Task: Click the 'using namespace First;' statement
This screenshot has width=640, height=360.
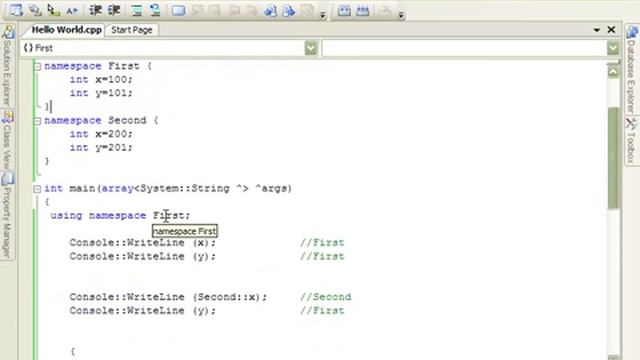Action: pos(120,216)
